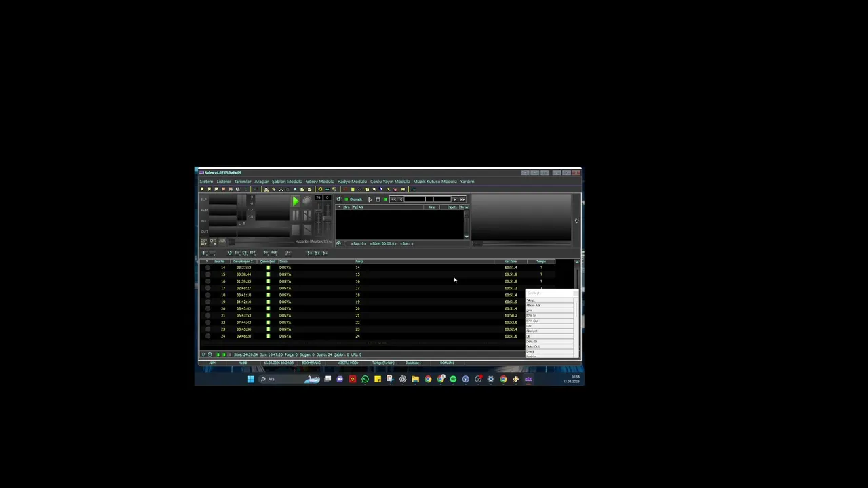Click the yellow gear icon in the top toolbar

tap(320, 189)
